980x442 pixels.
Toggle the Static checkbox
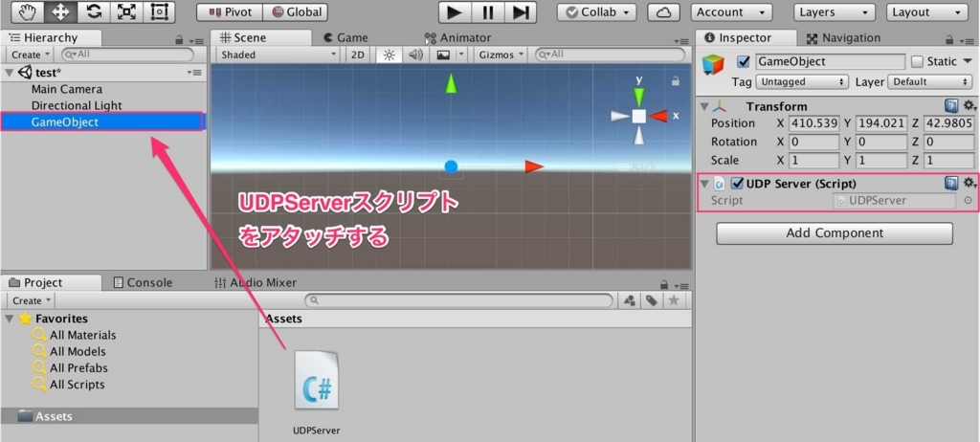click(x=917, y=61)
